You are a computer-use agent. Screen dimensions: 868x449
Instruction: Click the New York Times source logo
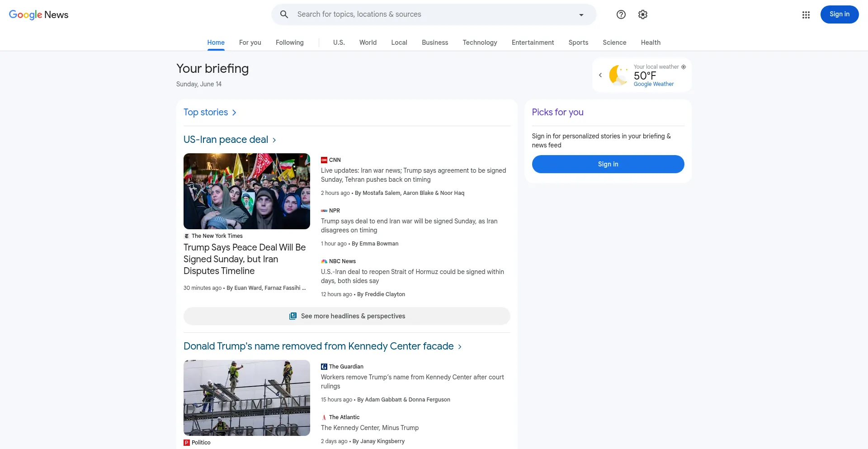(x=187, y=236)
